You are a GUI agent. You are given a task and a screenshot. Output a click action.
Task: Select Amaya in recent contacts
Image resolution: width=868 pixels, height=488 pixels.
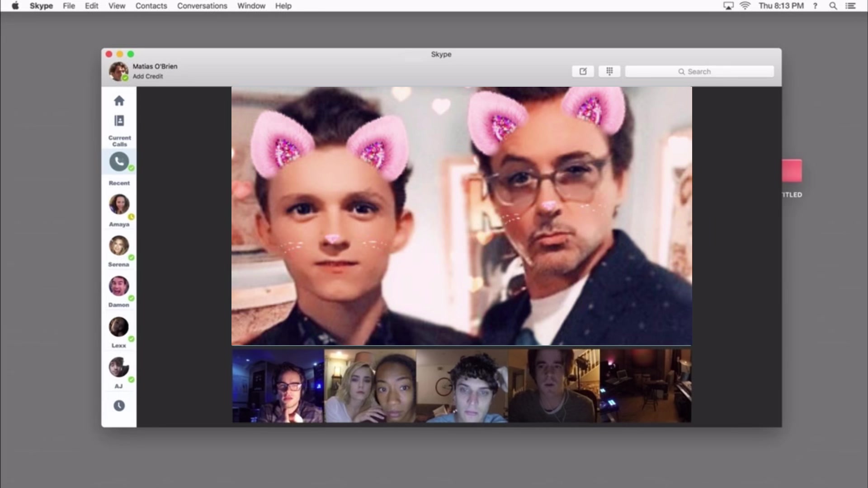[119, 210]
